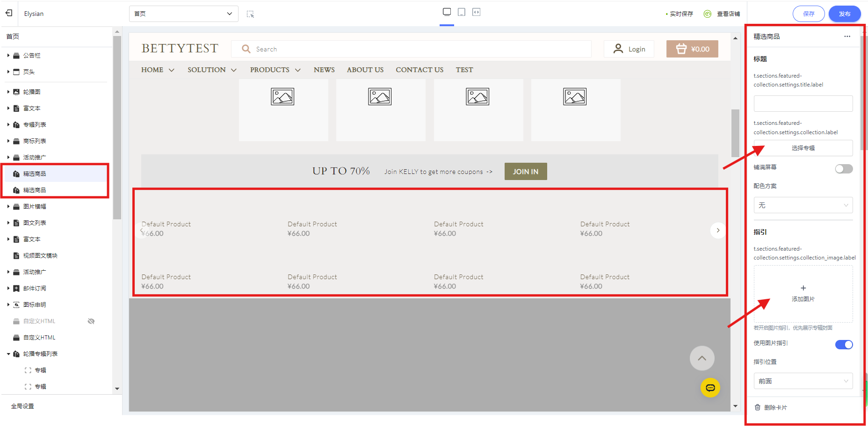Disable the 使用图片指引 toggle

pyautogui.click(x=844, y=345)
